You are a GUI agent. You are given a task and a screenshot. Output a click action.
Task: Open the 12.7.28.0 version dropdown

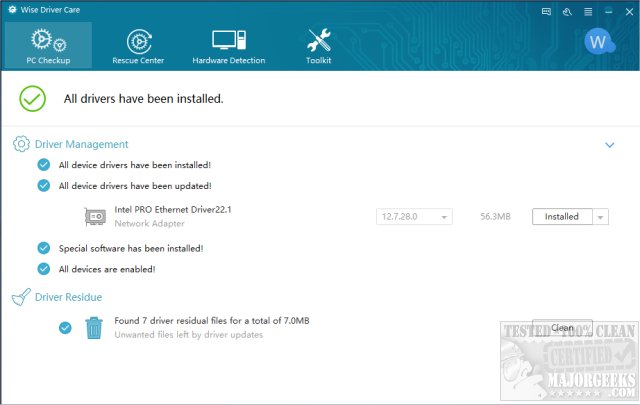click(414, 217)
